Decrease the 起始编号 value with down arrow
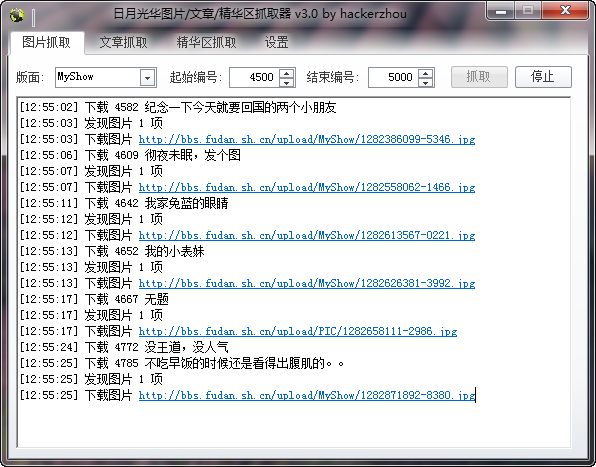The height and width of the screenshot is (467, 596). coord(287,82)
